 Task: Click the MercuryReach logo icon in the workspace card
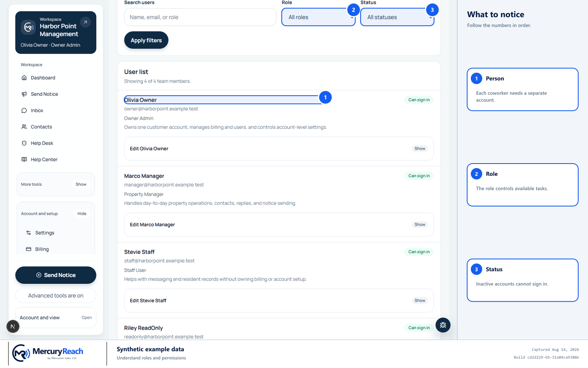pyautogui.click(x=28, y=27)
